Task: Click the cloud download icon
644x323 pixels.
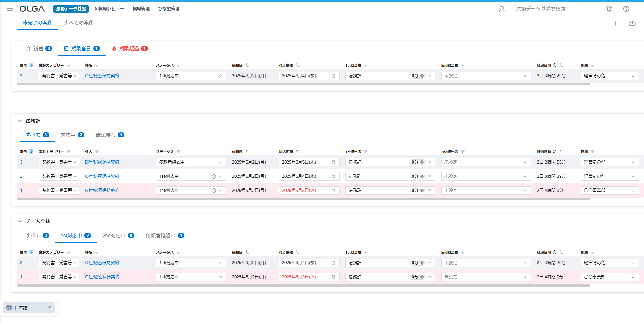Action: [632, 23]
